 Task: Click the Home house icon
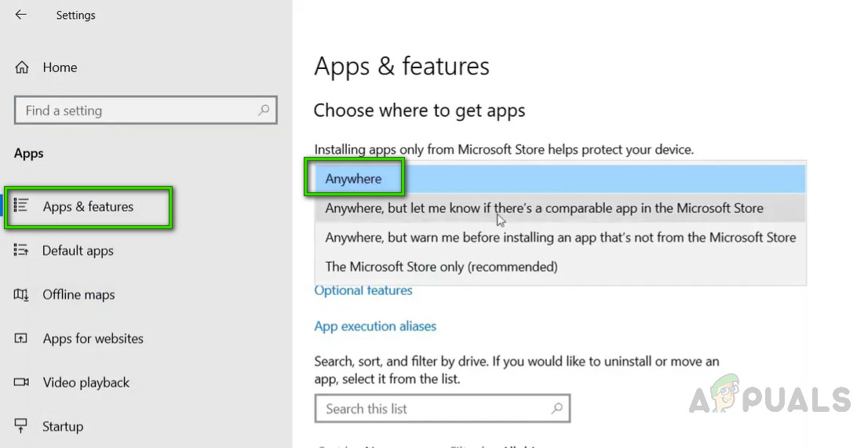[22, 67]
